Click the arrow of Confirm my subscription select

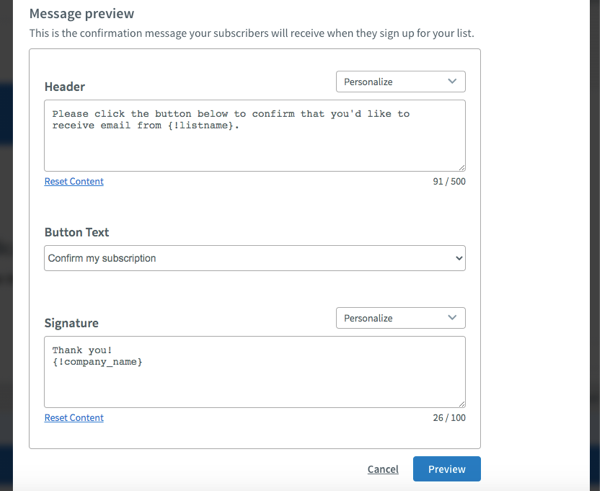pos(459,258)
